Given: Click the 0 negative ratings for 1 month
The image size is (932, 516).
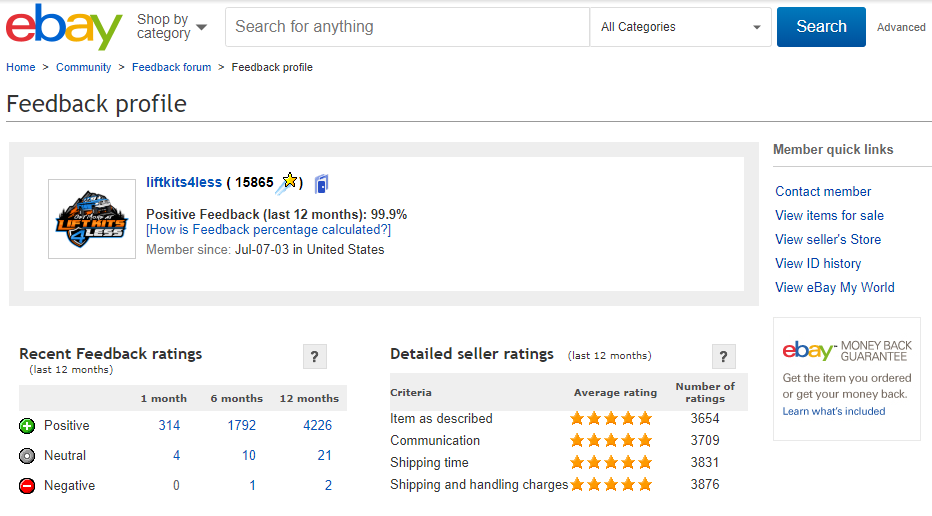Looking at the screenshot, I should [176, 486].
